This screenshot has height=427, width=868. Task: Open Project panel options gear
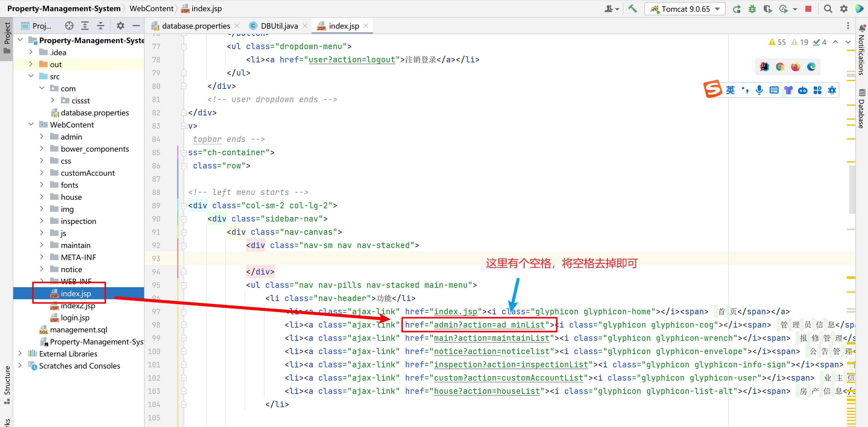pos(120,26)
